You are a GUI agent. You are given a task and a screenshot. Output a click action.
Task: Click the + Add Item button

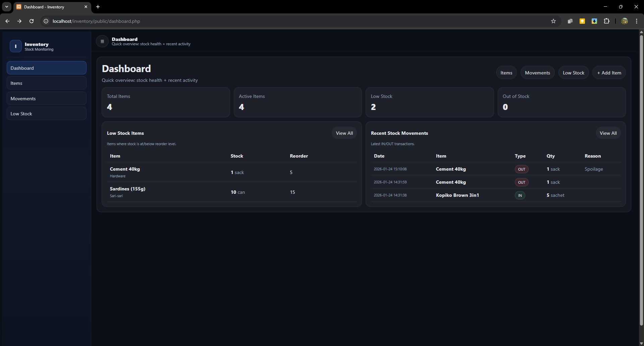609,72
